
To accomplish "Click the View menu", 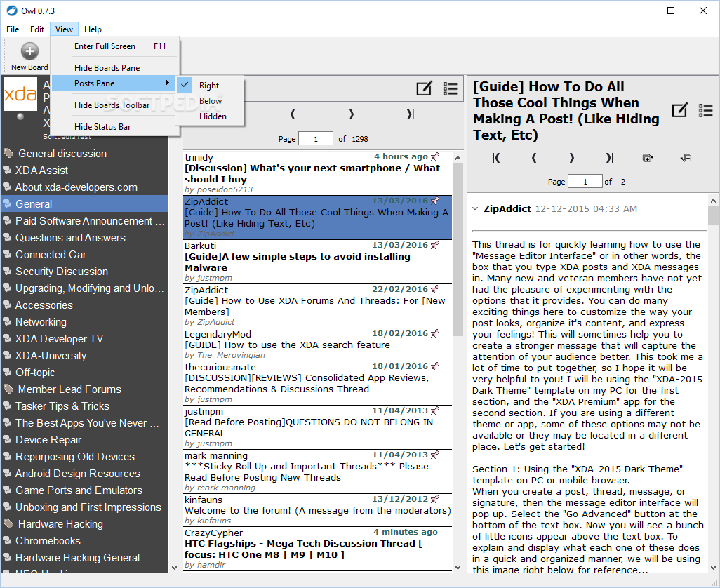I will click(64, 29).
